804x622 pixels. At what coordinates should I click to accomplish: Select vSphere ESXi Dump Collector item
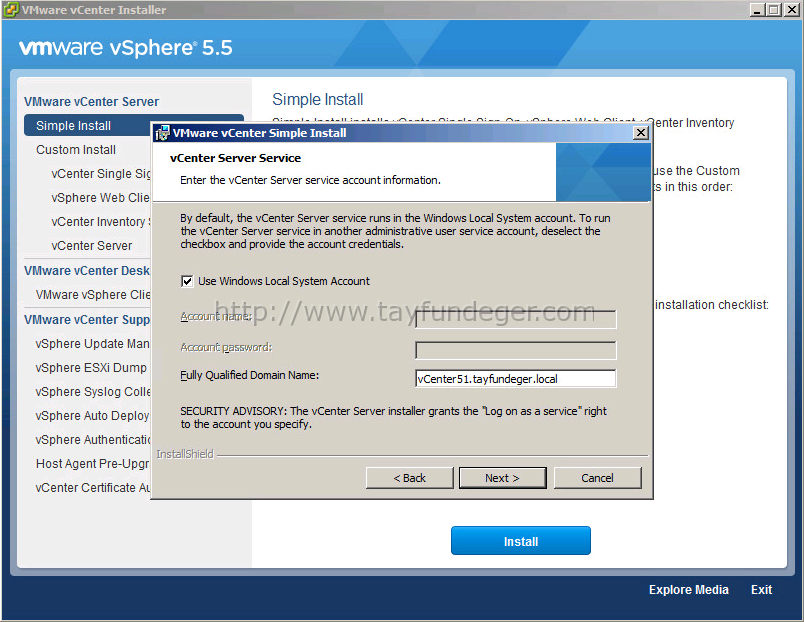91,368
